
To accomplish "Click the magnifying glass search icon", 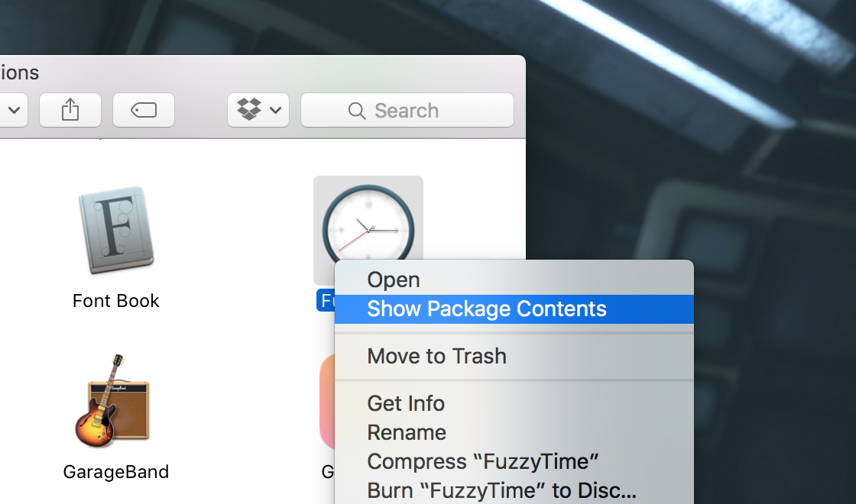I will (x=356, y=111).
